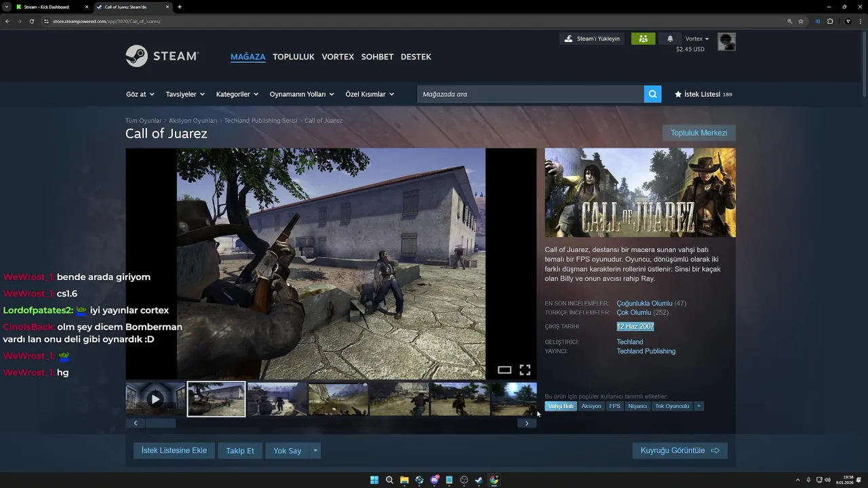Screen dimensions: 868x488
Task: Open the Yok Say dropdown arrow
Action: 315,451
